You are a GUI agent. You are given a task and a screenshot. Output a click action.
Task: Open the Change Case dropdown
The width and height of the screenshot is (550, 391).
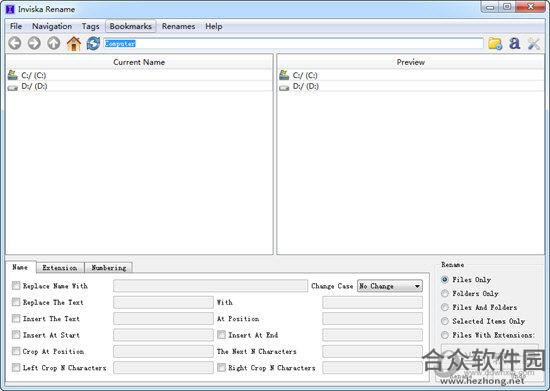390,286
